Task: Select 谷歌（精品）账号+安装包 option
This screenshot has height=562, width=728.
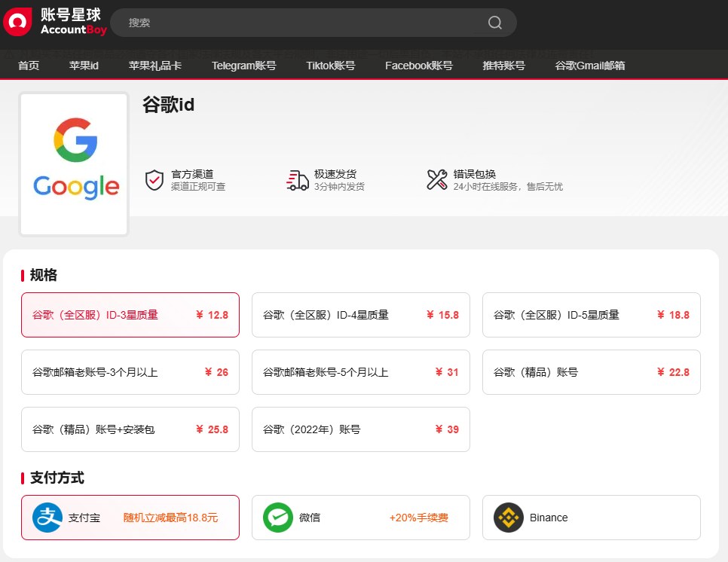Action: pos(130,429)
